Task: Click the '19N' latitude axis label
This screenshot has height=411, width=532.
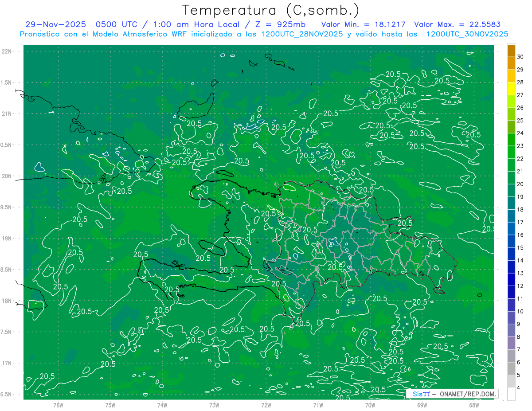Action: 6,239
